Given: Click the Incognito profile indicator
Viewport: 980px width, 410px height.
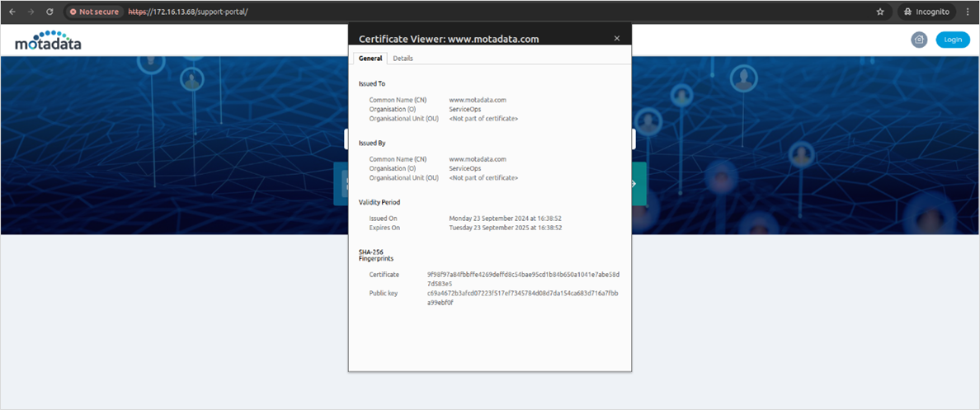Looking at the screenshot, I should pyautogui.click(x=926, y=12).
